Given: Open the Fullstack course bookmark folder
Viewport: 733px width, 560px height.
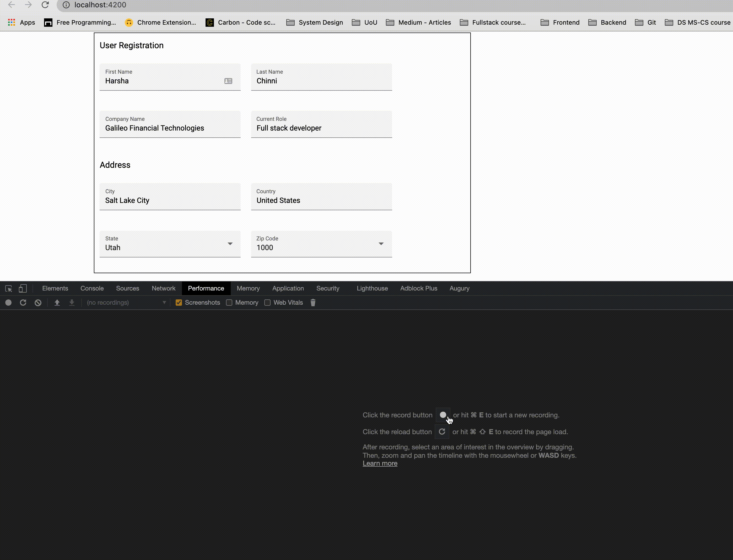Looking at the screenshot, I should tap(493, 22).
